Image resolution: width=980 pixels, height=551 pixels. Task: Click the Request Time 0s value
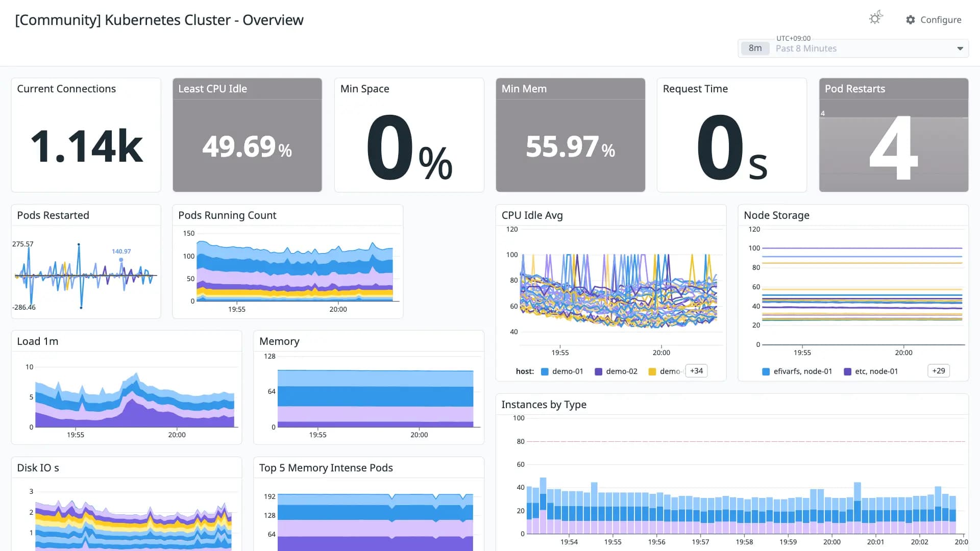tap(732, 148)
